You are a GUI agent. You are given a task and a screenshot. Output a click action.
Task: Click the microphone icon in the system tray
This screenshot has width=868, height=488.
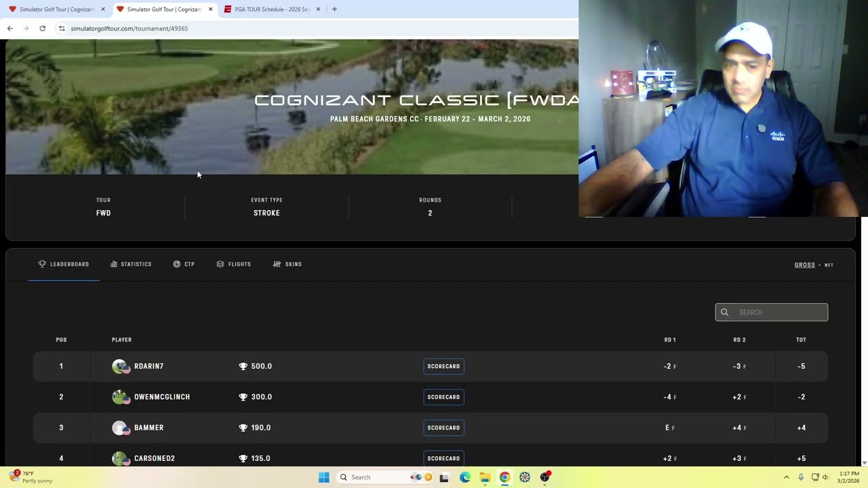[801, 477]
